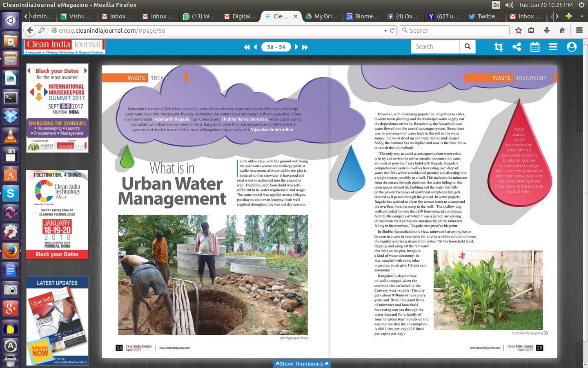Screen dimensions: 588x368
Task: Show next ad using right arrow on banner
Action: point(85,71)
